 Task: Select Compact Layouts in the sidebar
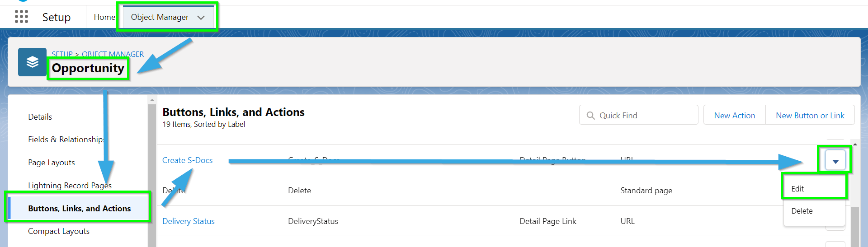click(x=59, y=231)
